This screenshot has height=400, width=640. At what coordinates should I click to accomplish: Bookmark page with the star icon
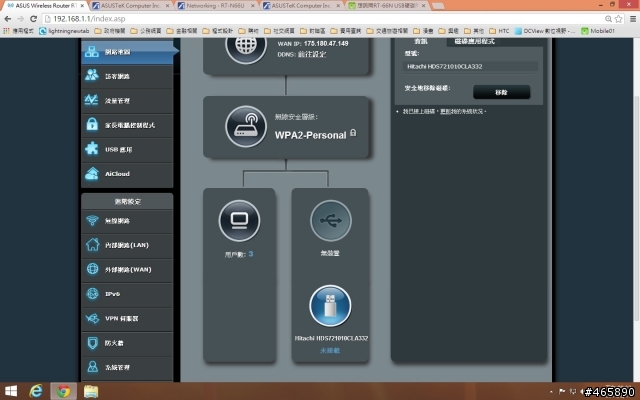[618, 19]
